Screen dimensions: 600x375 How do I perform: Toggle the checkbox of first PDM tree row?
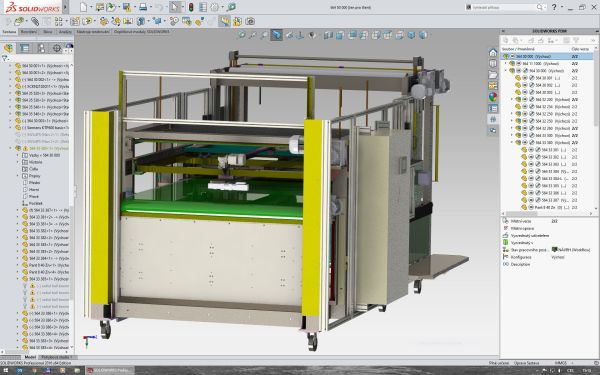(512, 56)
